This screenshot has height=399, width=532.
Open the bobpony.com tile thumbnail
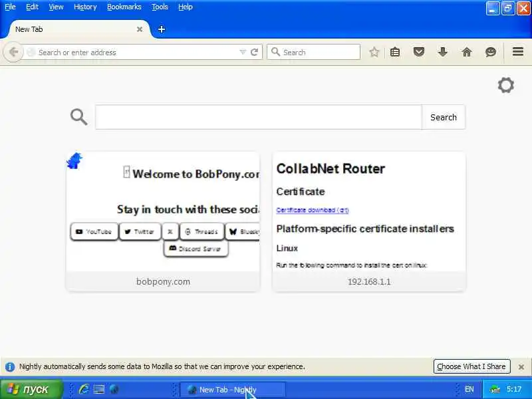click(x=163, y=212)
